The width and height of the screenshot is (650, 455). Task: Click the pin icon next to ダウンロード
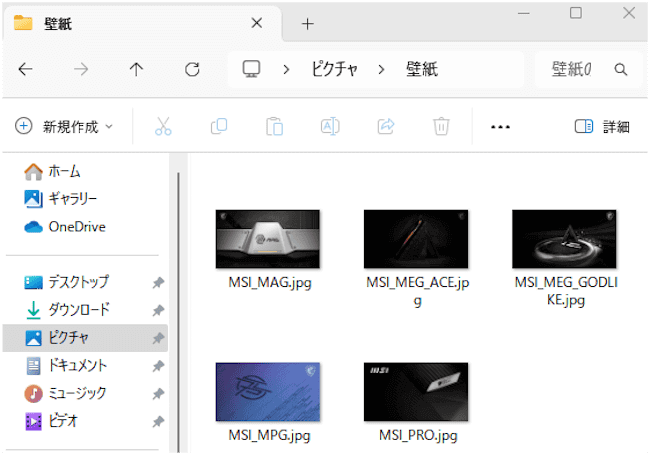coord(158,311)
